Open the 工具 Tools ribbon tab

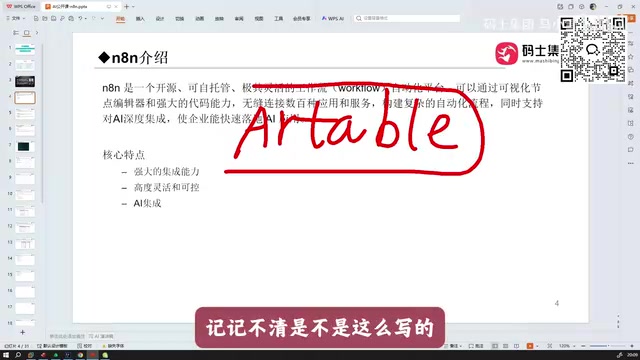[278, 19]
